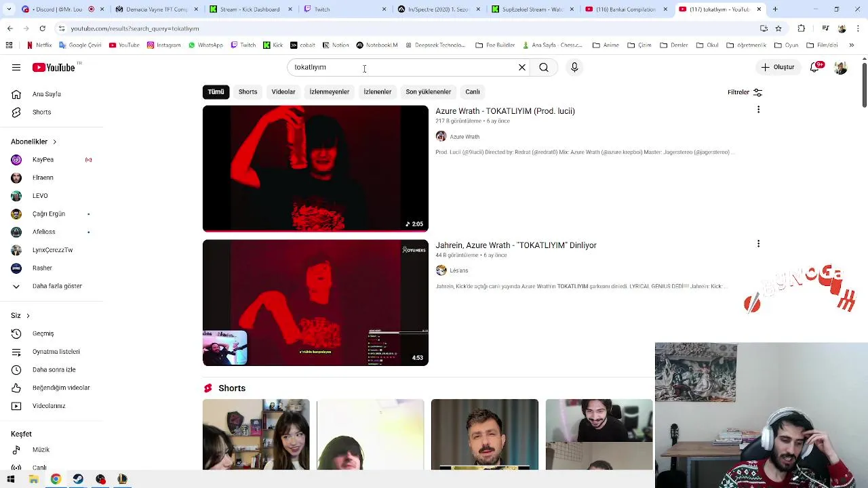Image resolution: width=868 pixels, height=488 pixels.
Task: Click the browser address bar
Action: (407, 28)
